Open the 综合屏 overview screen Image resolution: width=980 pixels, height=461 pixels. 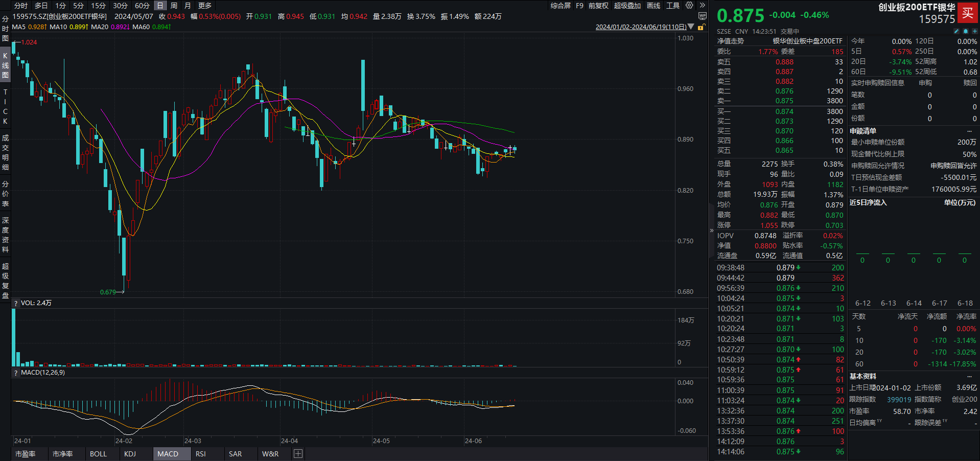click(x=561, y=6)
